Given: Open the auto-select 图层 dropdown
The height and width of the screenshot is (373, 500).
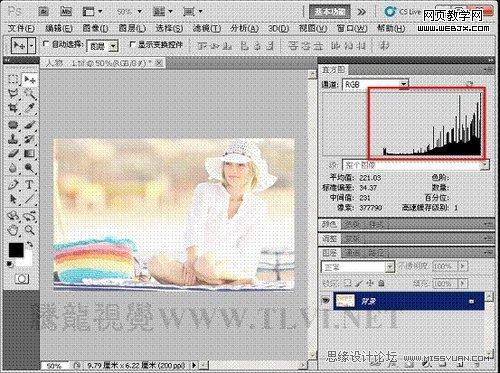Looking at the screenshot, I should click(114, 46).
